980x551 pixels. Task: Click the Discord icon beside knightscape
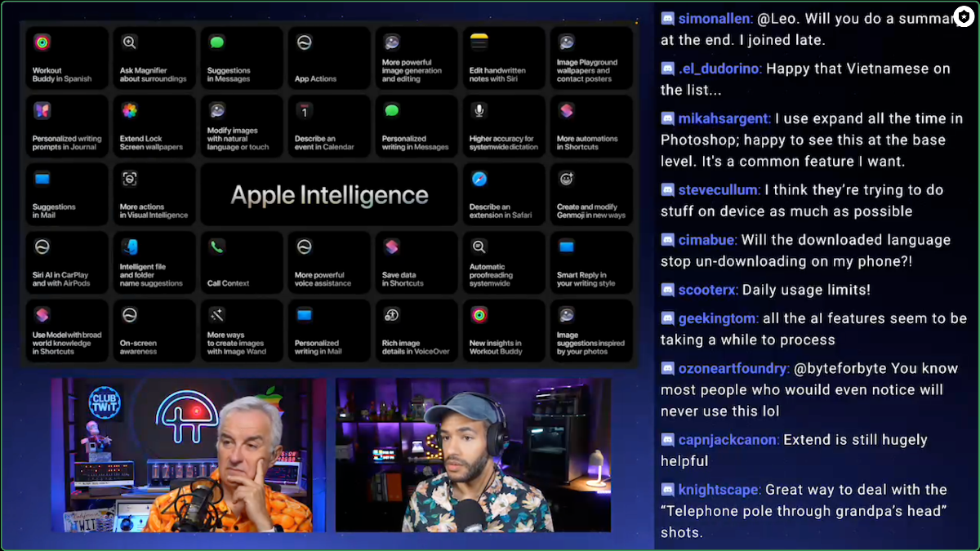pyautogui.click(x=667, y=490)
